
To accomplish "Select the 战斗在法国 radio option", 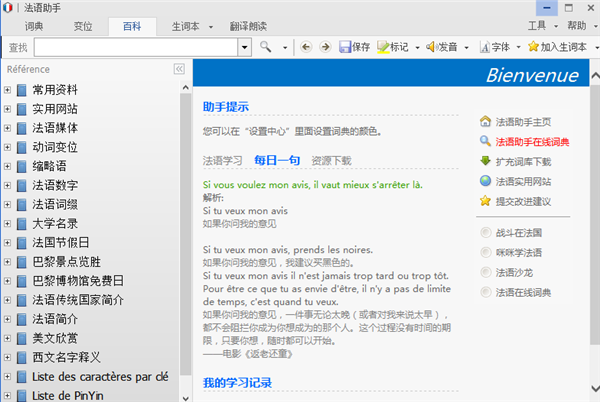I will tap(485, 233).
